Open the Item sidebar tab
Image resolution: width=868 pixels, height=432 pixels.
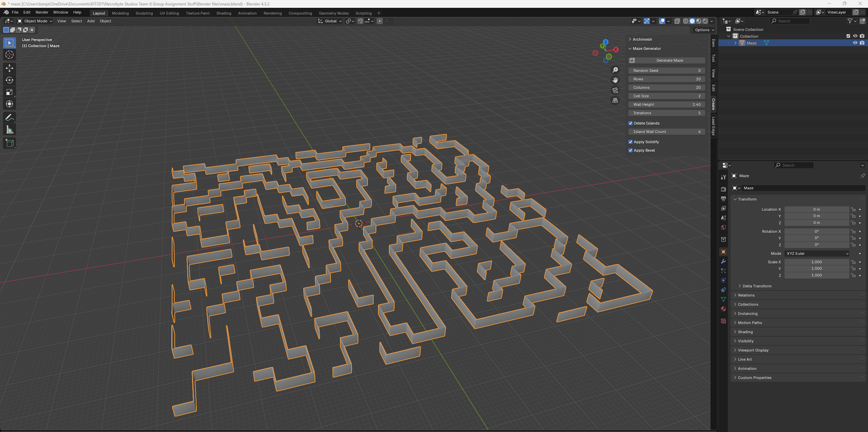click(x=713, y=43)
